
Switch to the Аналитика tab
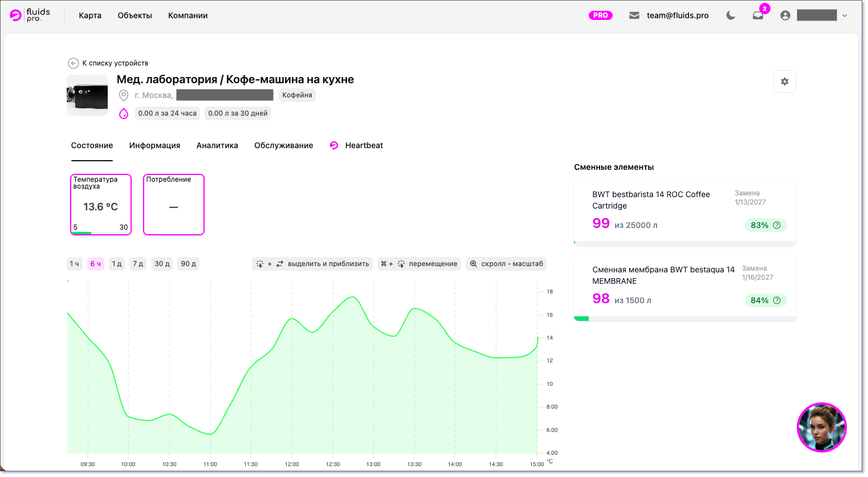point(217,145)
